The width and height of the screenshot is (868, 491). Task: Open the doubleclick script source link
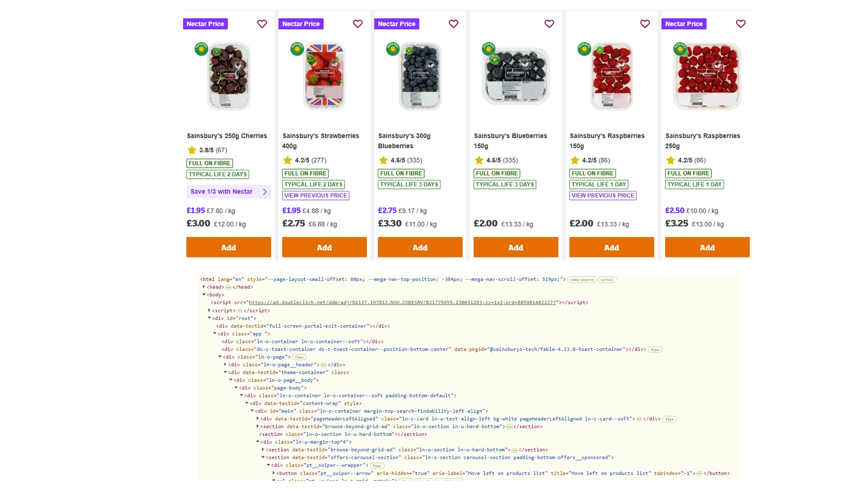point(402,302)
